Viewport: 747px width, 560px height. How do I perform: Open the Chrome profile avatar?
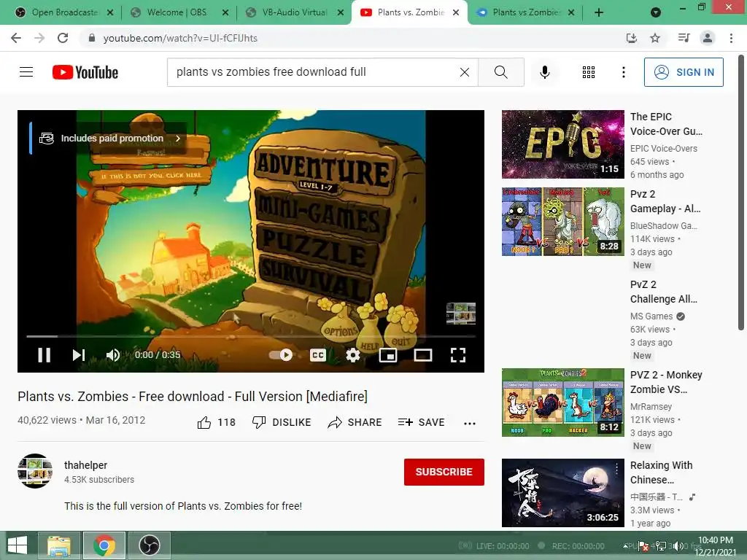(x=708, y=38)
